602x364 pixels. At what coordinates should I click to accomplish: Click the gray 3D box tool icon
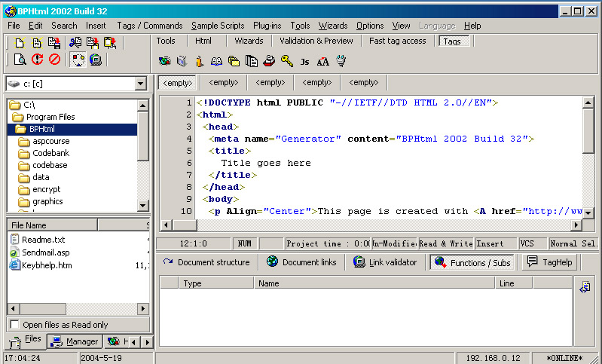[x=182, y=61]
